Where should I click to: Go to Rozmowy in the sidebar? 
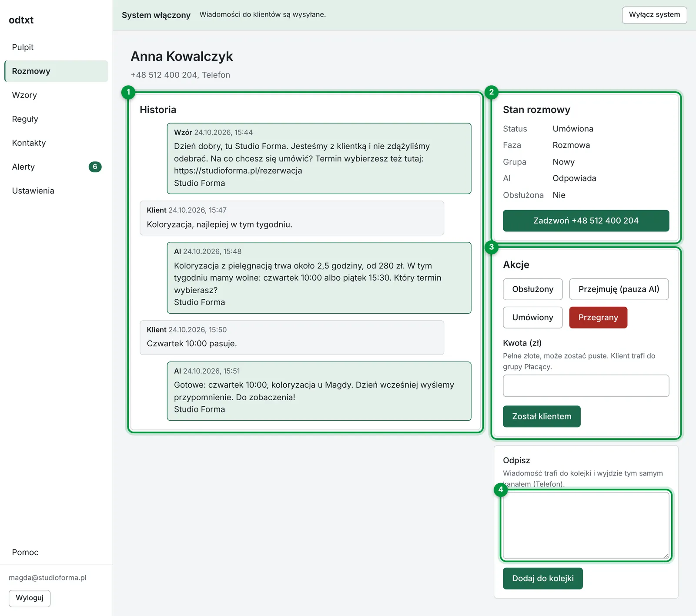point(56,71)
